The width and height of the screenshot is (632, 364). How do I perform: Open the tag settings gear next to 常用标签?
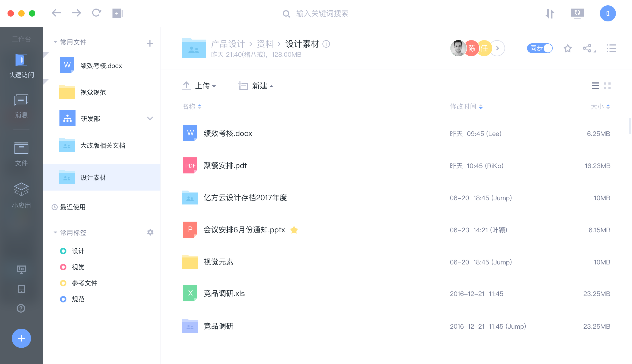tap(151, 232)
